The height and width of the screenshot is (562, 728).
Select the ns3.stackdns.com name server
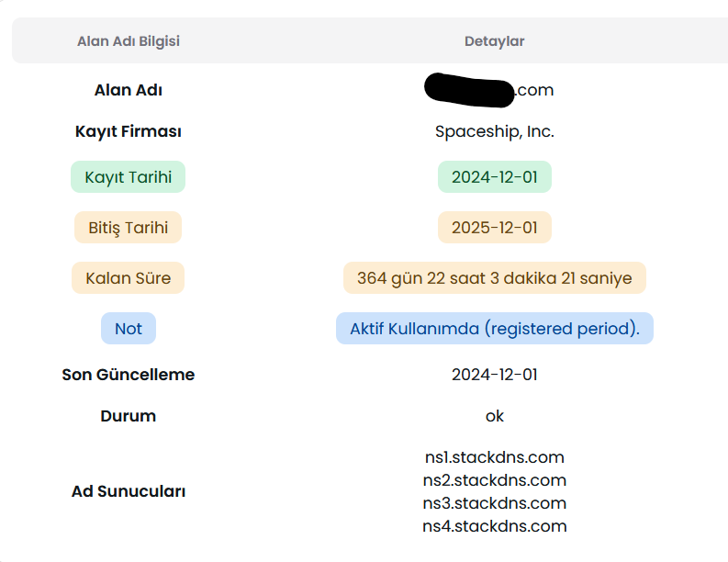(x=495, y=503)
